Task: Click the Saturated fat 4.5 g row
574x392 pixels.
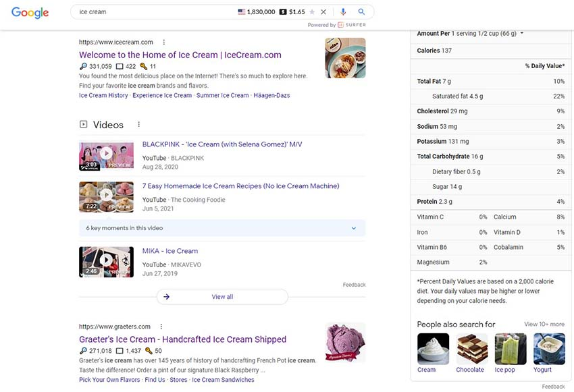Action: [x=490, y=96]
